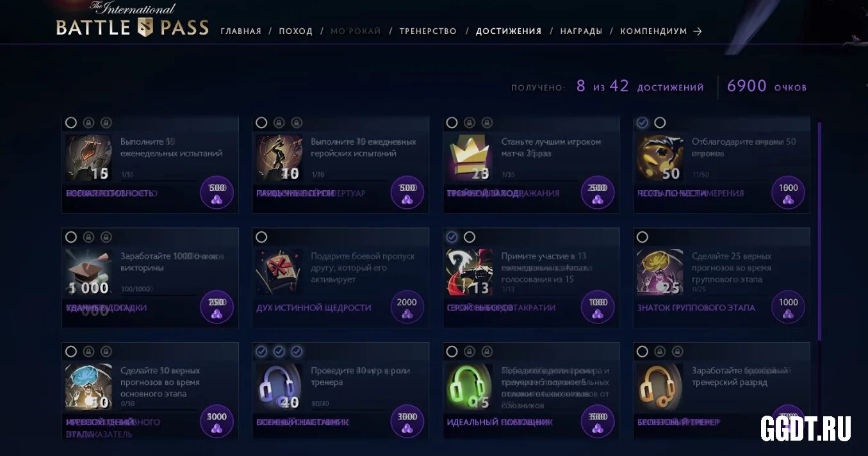Click the 2000 points badge on gift achievement
868x456 pixels.
click(407, 307)
